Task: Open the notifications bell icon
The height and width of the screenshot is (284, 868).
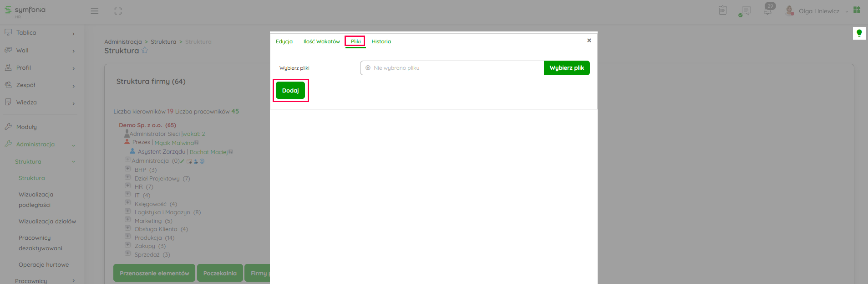Action: pos(768,10)
